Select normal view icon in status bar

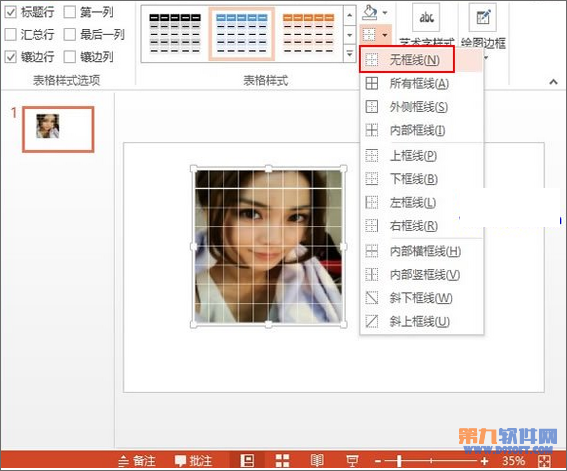(x=247, y=461)
